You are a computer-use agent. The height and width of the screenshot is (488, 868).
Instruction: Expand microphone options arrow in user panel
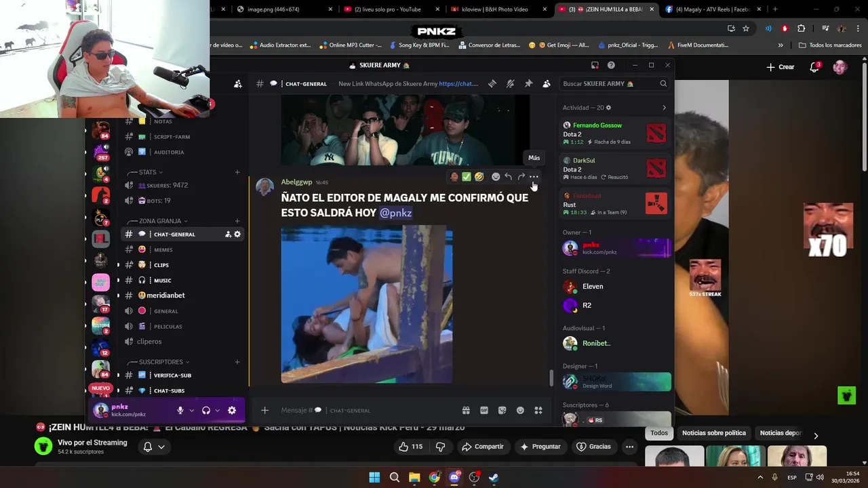coord(192,410)
